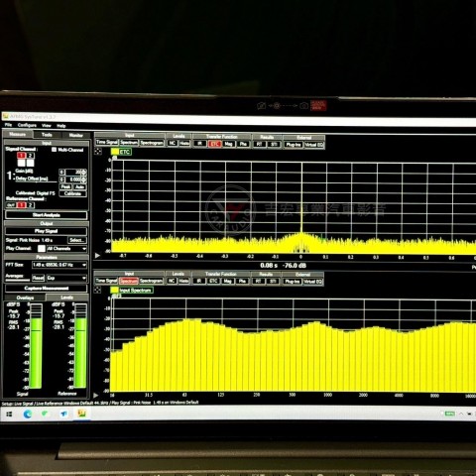Turn the reference channel off
This screenshot has height=476, width=476.
pos(11,205)
